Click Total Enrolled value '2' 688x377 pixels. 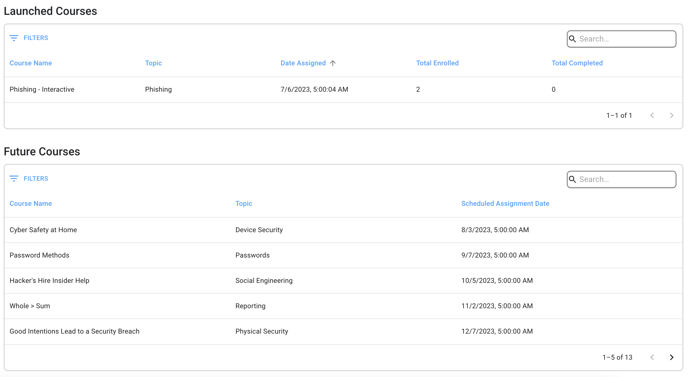coord(418,90)
